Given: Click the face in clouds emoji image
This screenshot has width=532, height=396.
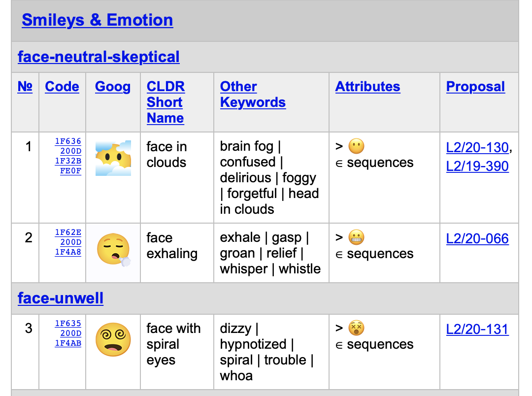Looking at the screenshot, I should [113, 158].
